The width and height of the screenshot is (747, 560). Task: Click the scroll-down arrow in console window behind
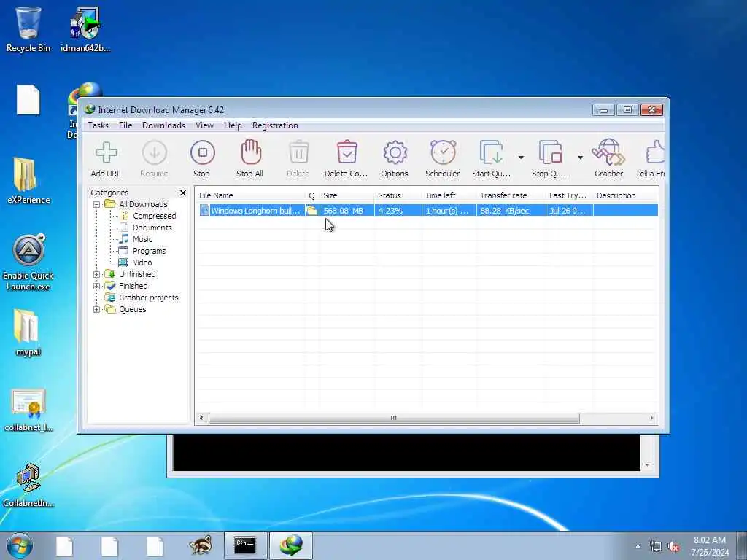647,464
